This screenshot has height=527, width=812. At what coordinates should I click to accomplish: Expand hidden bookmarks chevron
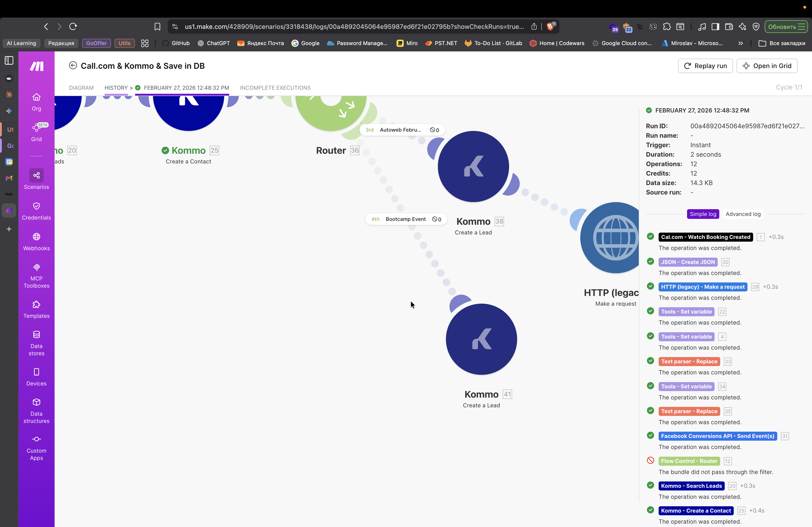coord(740,43)
